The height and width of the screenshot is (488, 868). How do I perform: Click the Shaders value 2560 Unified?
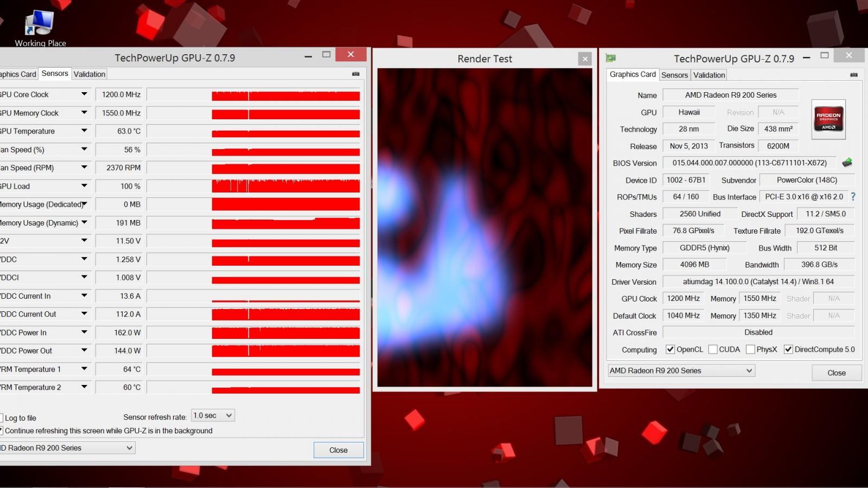pyautogui.click(x=700, y=214)
